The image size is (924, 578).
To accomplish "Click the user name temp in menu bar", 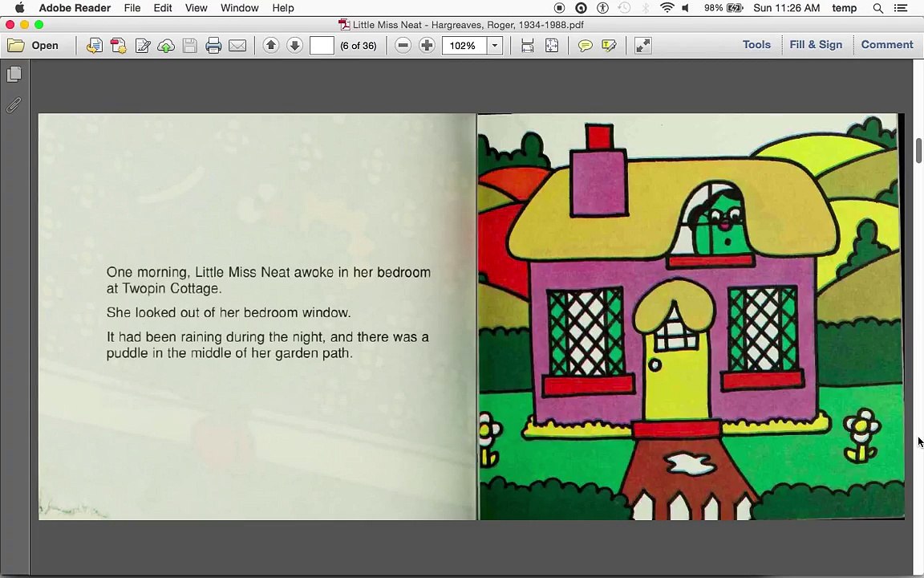I will (x=844, y=8).
